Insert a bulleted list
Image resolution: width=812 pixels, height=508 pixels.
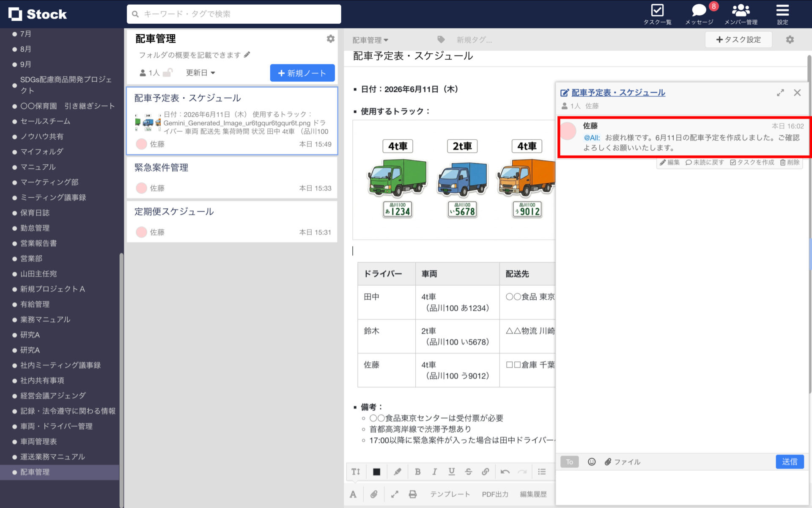[x=542, y=472]
